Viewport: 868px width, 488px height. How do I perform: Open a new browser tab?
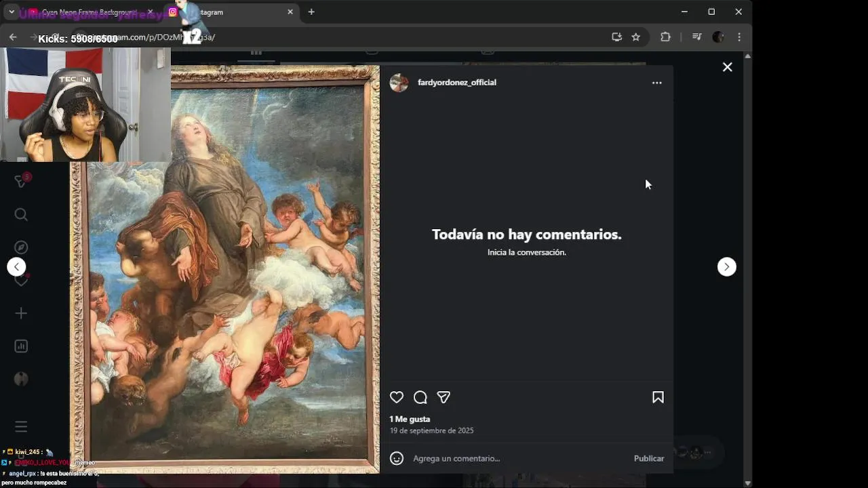coord(311,12)
